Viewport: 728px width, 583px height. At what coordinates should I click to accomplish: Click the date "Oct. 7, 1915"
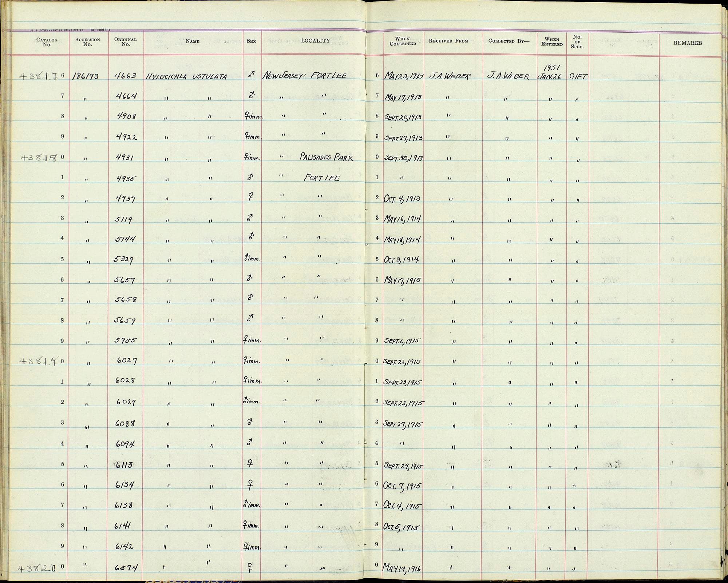click(x=403, y=486)
